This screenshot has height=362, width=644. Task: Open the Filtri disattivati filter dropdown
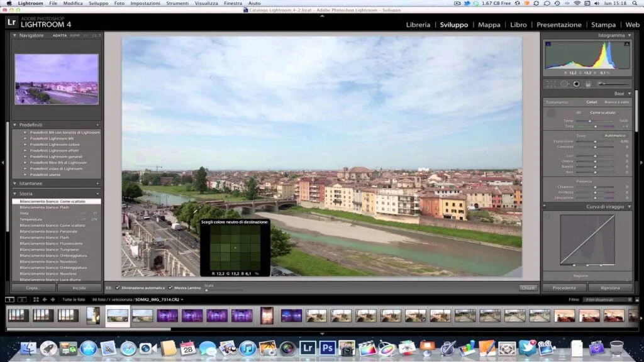(607, 300)
